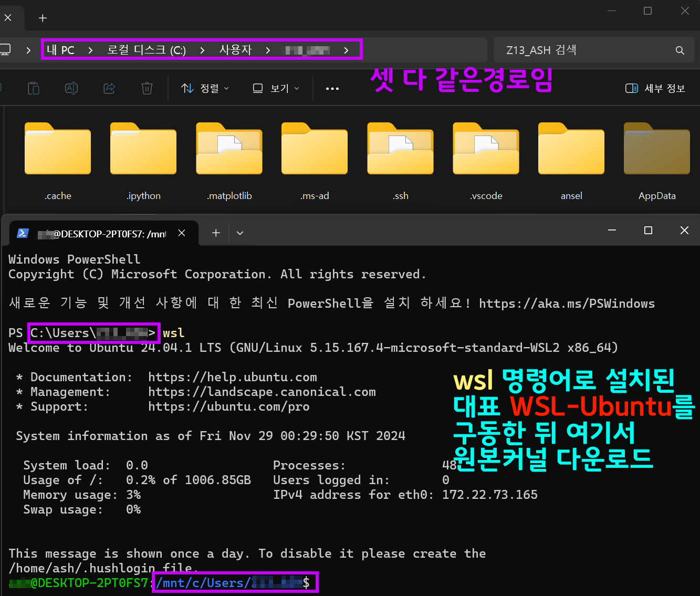Click the search magnifier icon in Explorer
This screenshot has height=596, width=700.
click(x=680, y=50)
